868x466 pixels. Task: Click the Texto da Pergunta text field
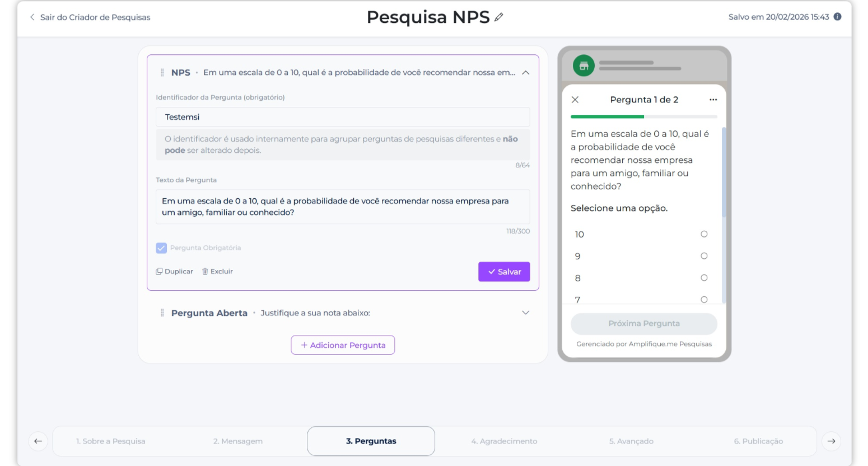(x=343, y=207)
